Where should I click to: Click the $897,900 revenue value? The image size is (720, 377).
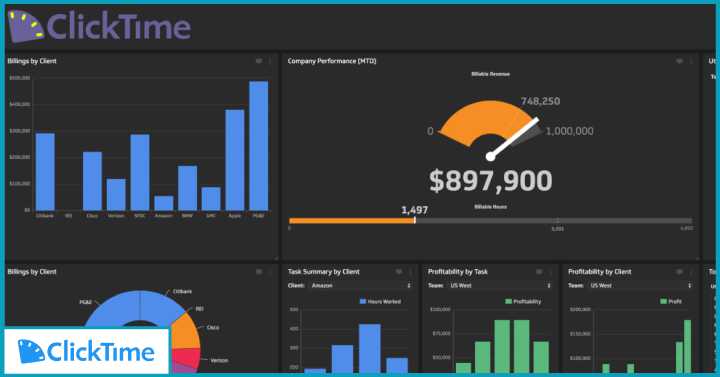coord(490,180)
